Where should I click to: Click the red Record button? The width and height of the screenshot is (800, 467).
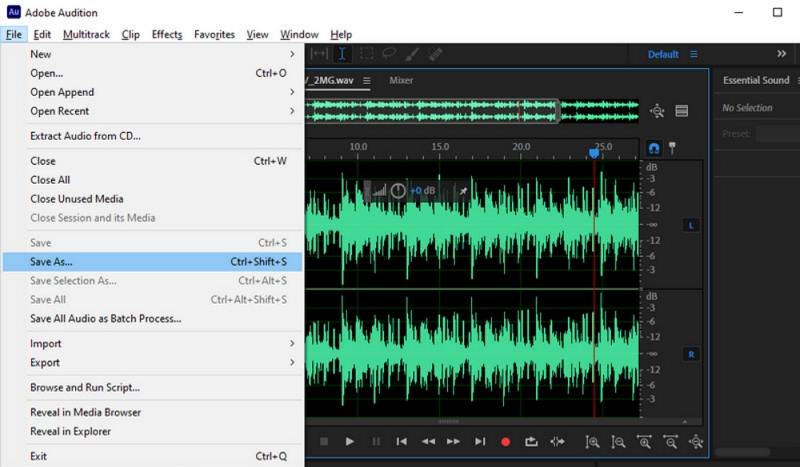(505, 441)
